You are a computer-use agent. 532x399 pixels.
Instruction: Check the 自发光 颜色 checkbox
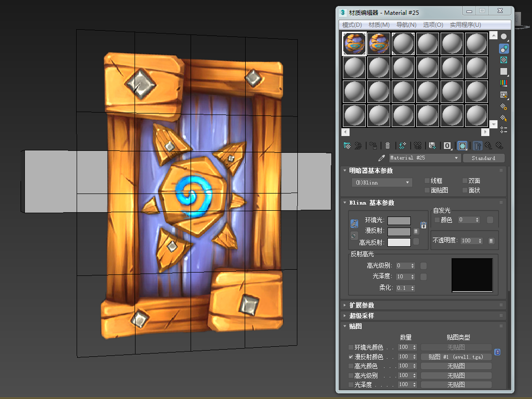437,220
